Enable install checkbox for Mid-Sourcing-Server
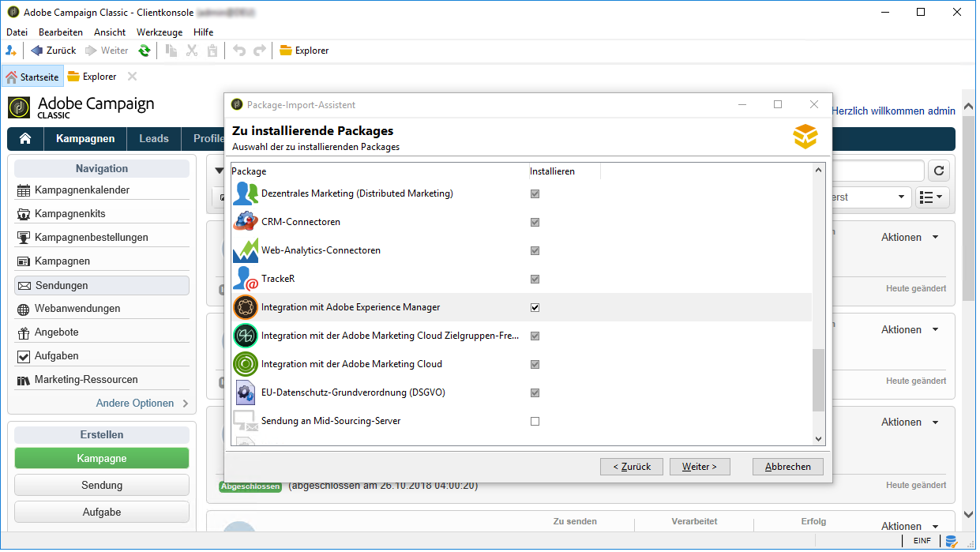 click(x=535, y=421)
